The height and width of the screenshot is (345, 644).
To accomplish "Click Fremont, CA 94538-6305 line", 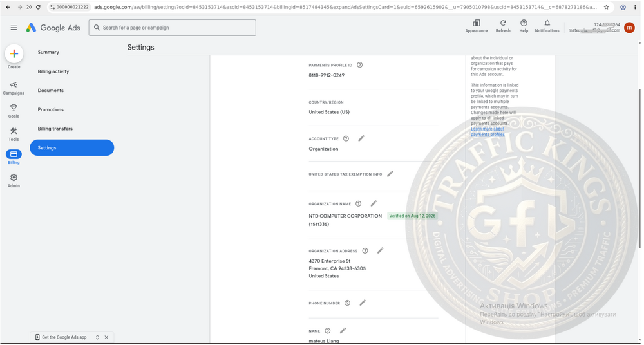I will pyautogui.click(x=337, y=268).
